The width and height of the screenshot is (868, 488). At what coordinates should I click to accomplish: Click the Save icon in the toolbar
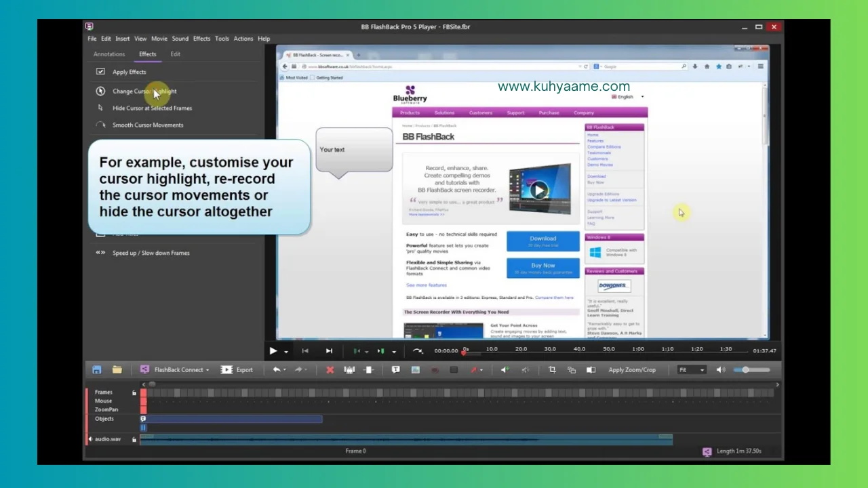[x=96, y=369]
